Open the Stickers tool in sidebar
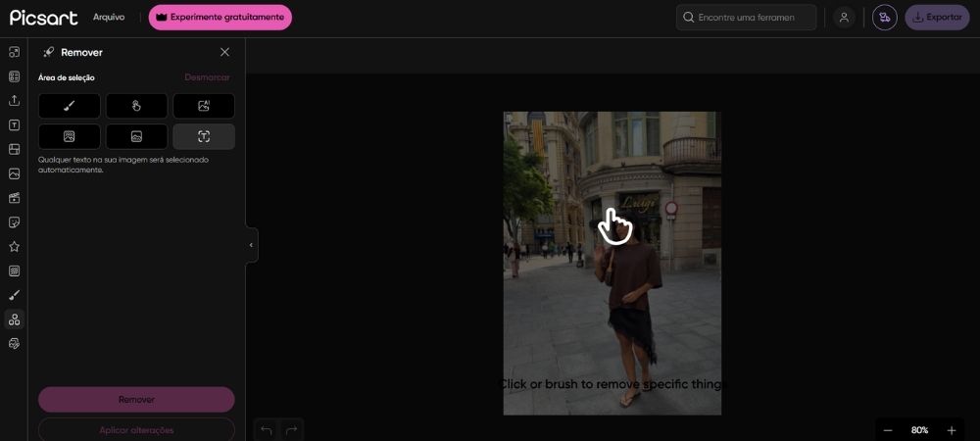The height and width of the screenshot is (441, 980). click(x=14, y=222)
